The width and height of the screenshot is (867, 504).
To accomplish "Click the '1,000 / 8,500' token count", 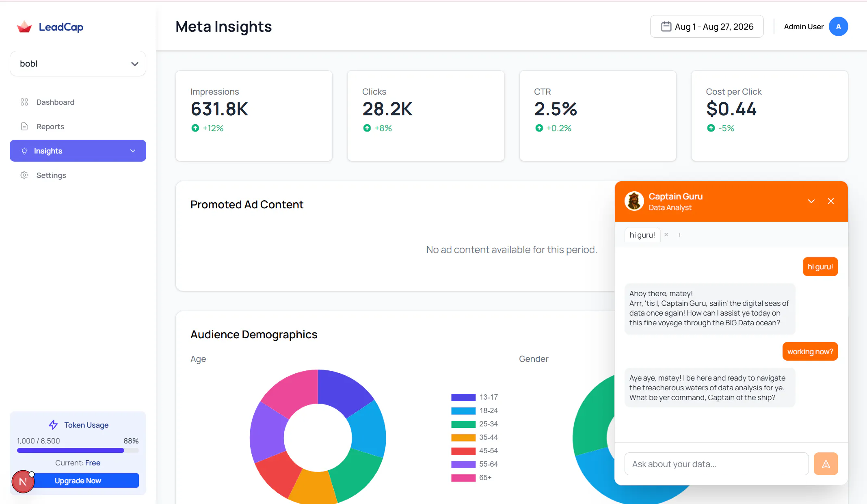I will pos(39,441).
